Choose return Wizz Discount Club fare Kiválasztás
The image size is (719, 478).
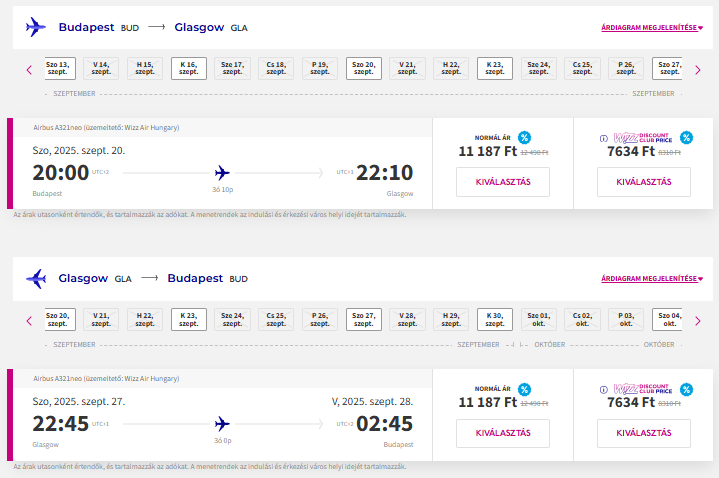[644, 433]
